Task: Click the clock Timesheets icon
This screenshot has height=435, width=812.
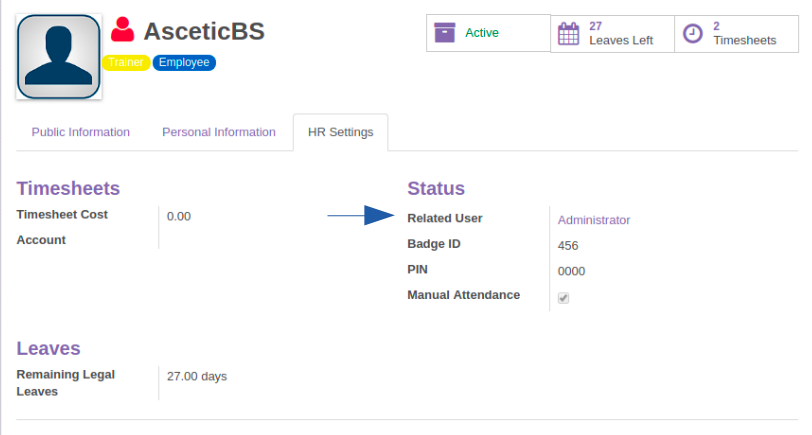Action: pyautogui.click(x=692, y=34)
